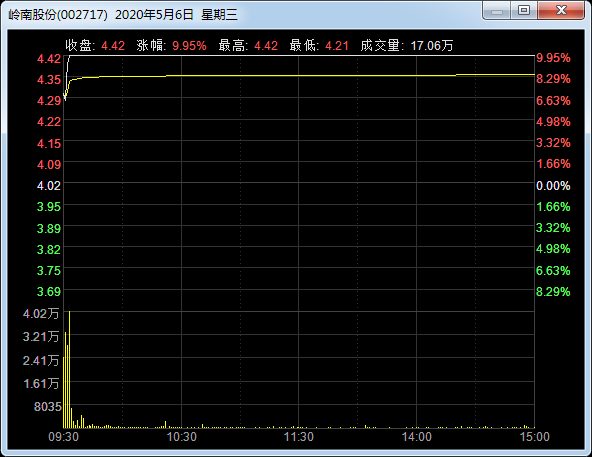Viewport: 592px width, 457px height.
Task: Click the window title 岭南股份(002717)
Action: point(58,15)
